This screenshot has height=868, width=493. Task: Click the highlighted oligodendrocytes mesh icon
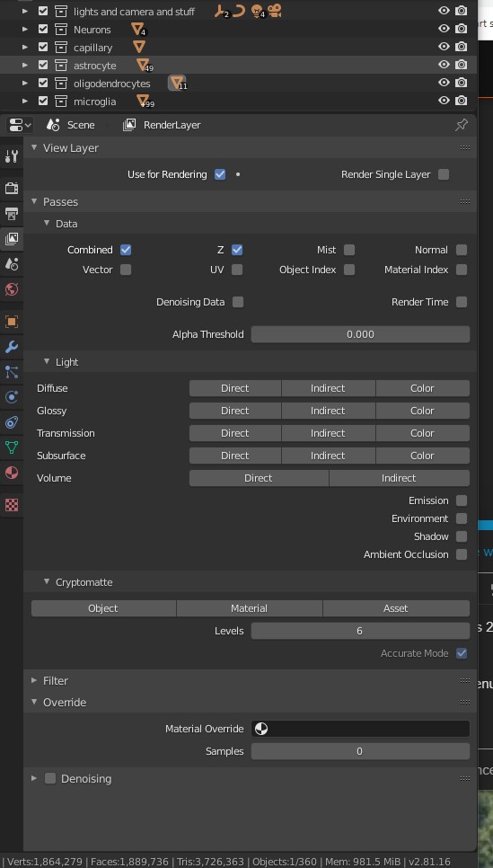pyautogui.click(x=177, y=83)
